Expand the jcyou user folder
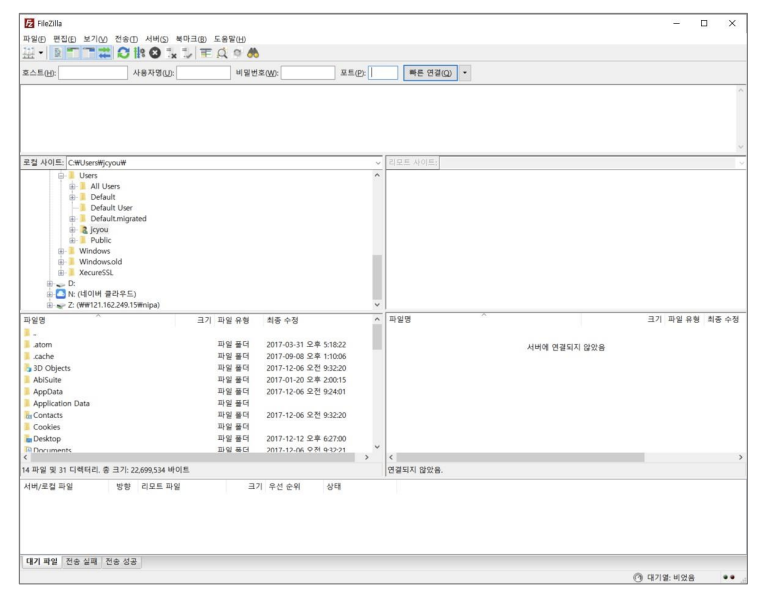The height and width of the screenshot is (600, 783). (72, 230)
